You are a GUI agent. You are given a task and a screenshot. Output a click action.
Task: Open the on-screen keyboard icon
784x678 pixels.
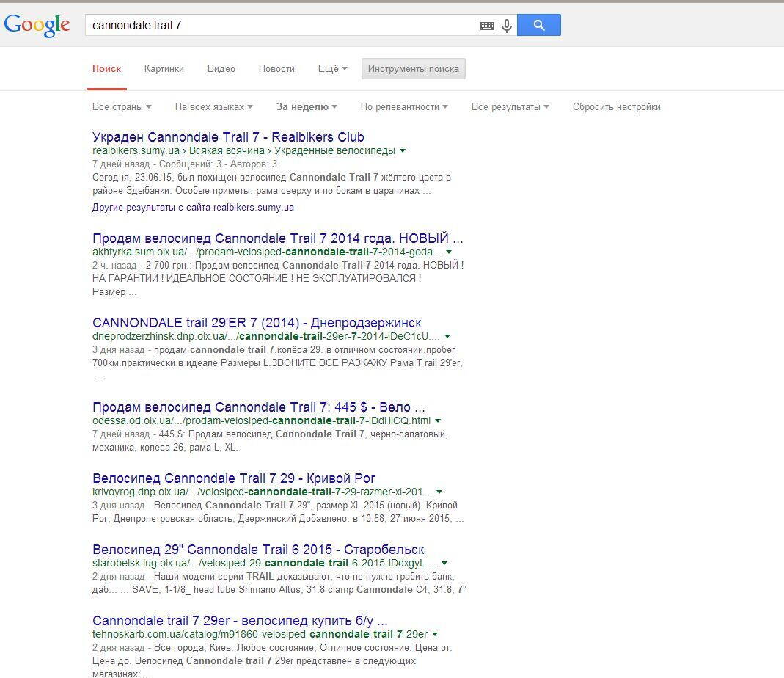[x=487, y=26]
